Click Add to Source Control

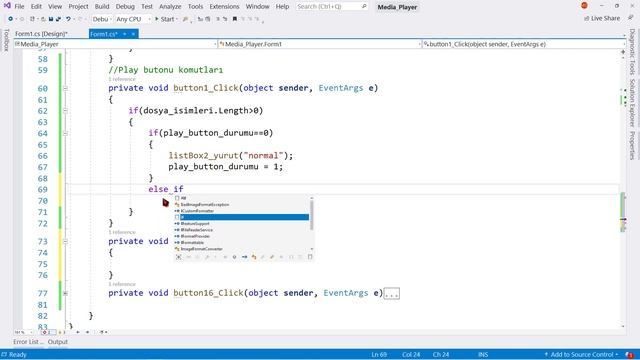pyautogui.click(x=581, y=354)
